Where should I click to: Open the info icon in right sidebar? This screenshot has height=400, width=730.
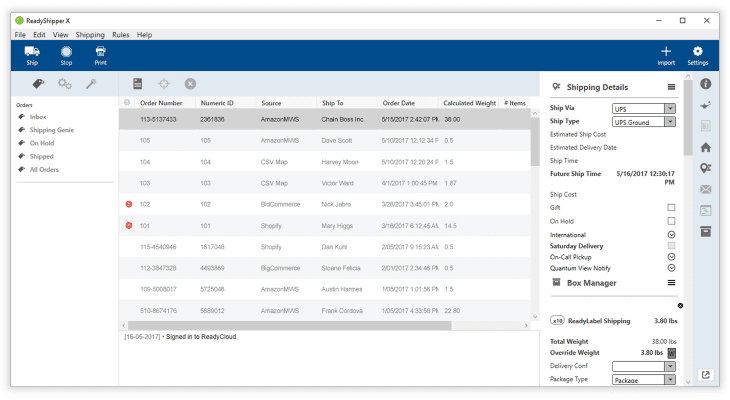click(x=706, y=84)
